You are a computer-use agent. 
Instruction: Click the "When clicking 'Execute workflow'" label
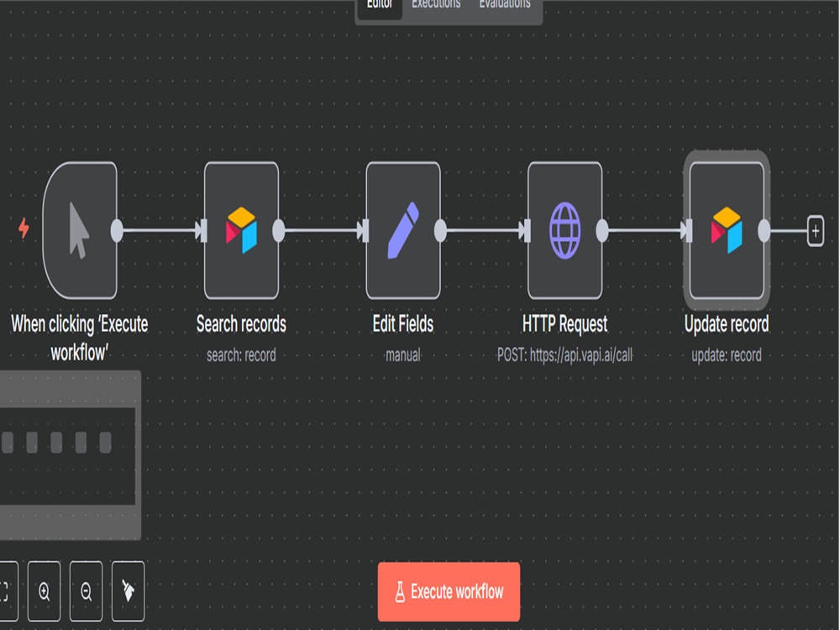pos(79,338)
